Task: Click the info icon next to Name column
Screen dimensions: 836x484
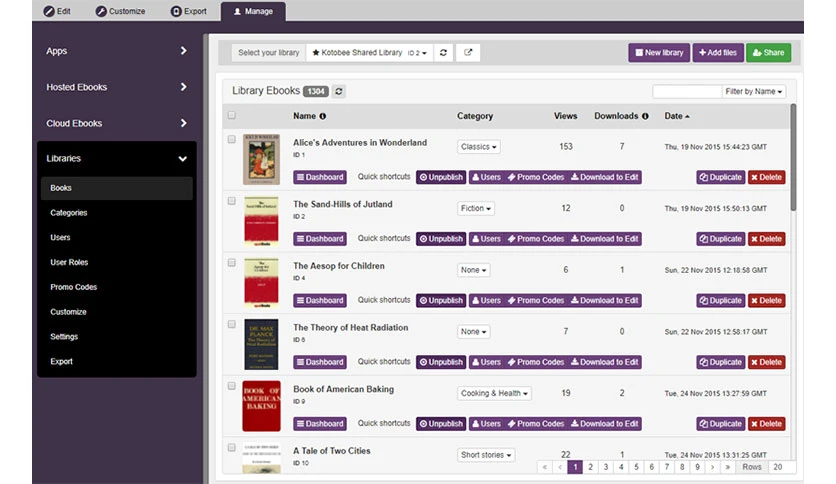Action: [323, 116]
